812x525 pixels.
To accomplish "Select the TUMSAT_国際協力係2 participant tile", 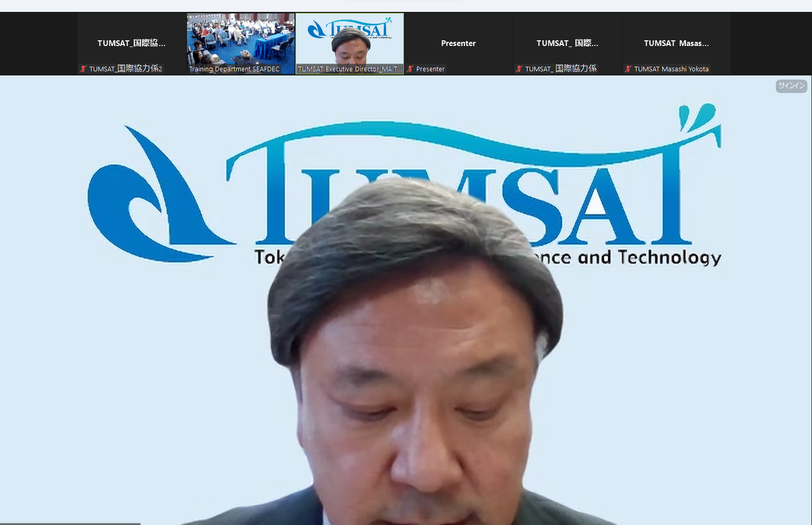I will [132, 43].
